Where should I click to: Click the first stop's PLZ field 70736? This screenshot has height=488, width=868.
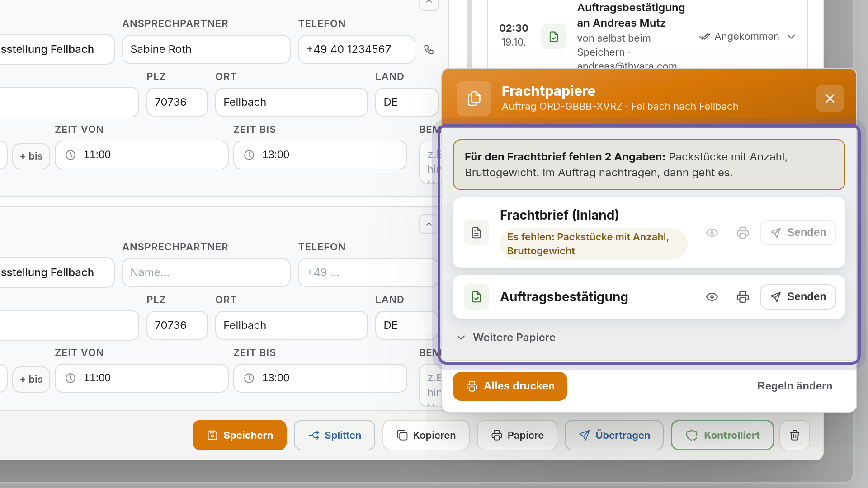177,102
